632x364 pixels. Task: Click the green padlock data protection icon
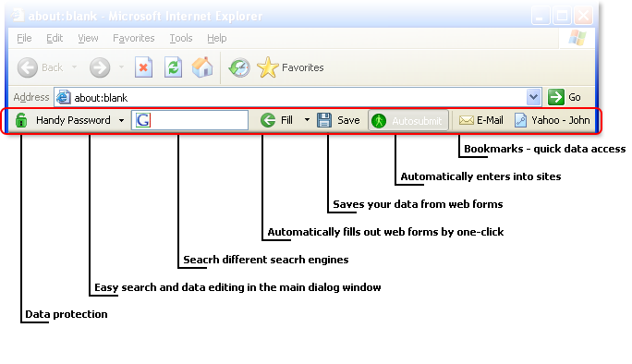[x=21, y=120]
